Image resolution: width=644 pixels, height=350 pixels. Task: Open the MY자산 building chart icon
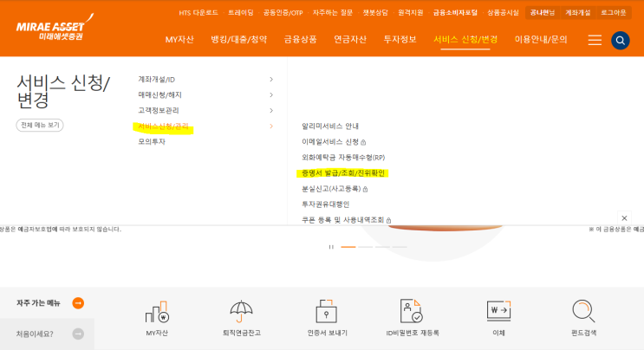[x=157, y=312]
